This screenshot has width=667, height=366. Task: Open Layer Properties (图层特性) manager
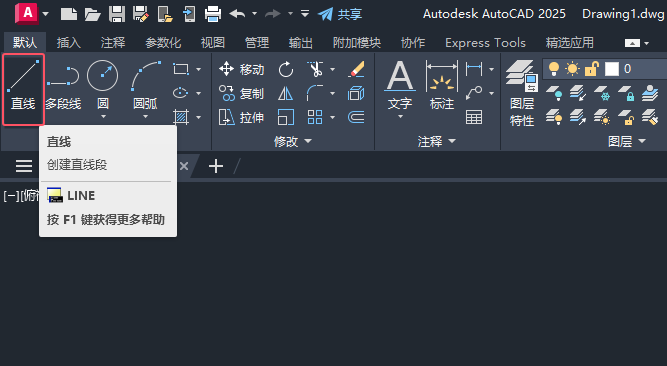point(522,93)
